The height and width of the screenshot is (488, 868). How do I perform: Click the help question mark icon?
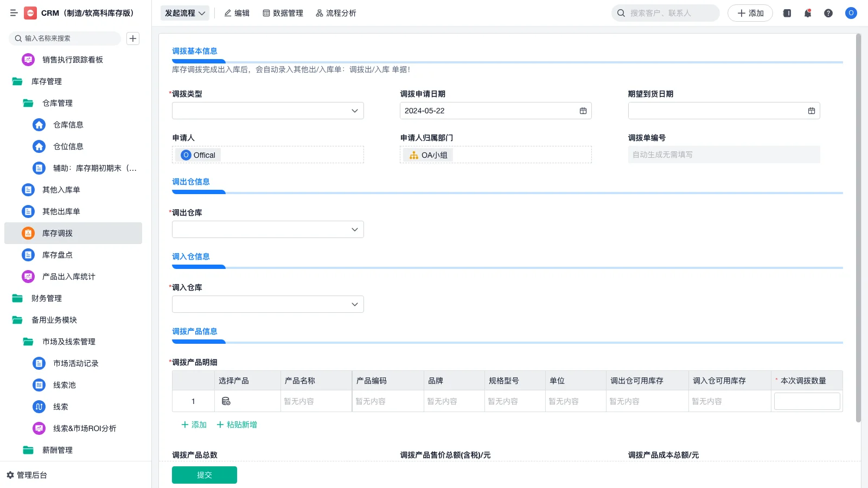828,13
